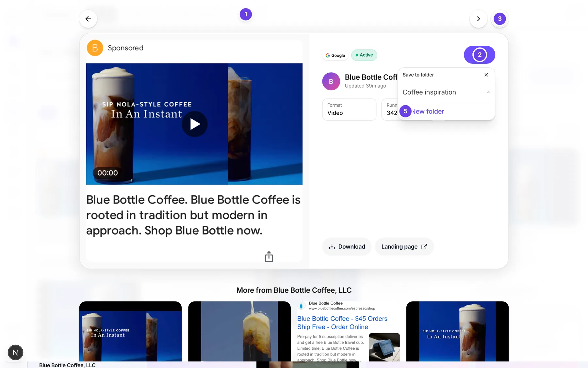Go back using the left arrow button
Image resolution: width=588 pixels, height=368 pixels.
(88, 19)
